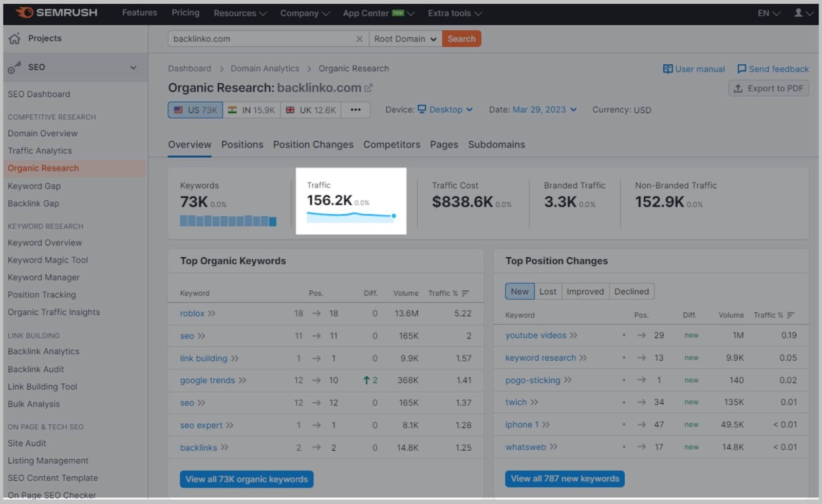Click the double arrow next to seo expert
The image size is (822, 504).
(x=230, y=425)
